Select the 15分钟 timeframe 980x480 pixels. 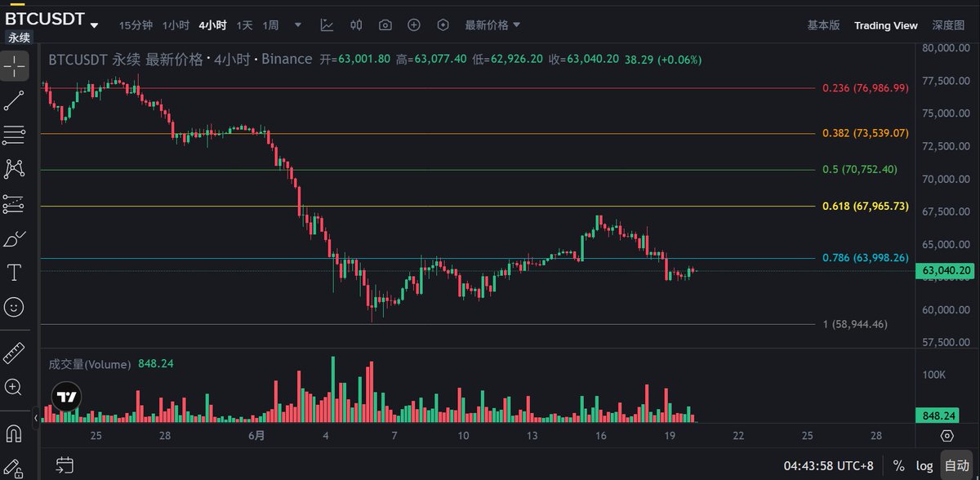coord(136,25)
